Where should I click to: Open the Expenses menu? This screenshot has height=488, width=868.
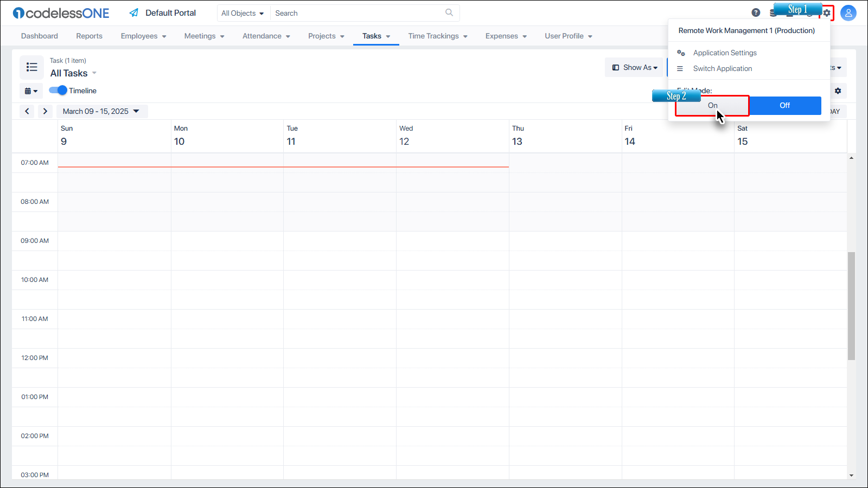pyautogui.click(x=506, y=36)
